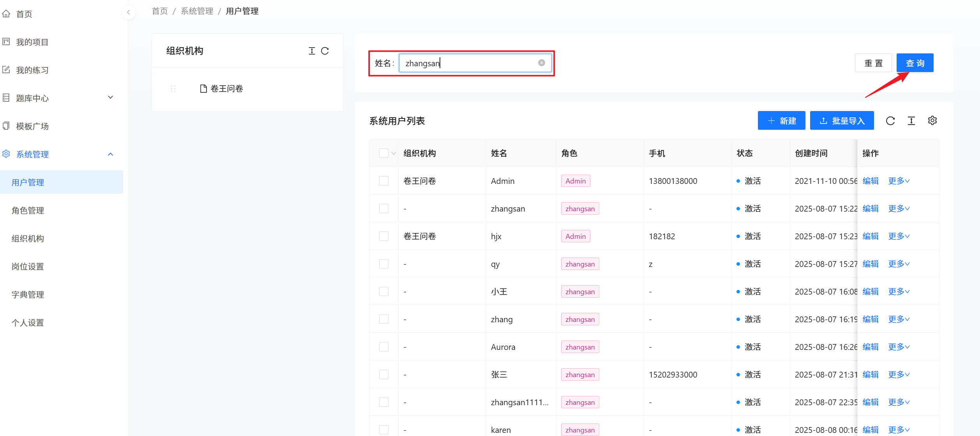Click the 我的练习 edit icon
Image resolution: width=980 pixels, height=436 pixels.
click(x=6, y=70)
